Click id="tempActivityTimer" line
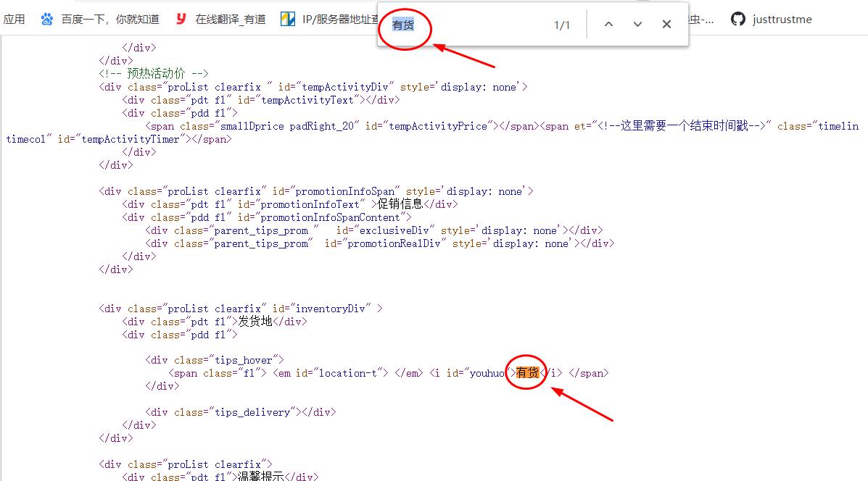This screenshot has height=481, width=868. [119, 139]
